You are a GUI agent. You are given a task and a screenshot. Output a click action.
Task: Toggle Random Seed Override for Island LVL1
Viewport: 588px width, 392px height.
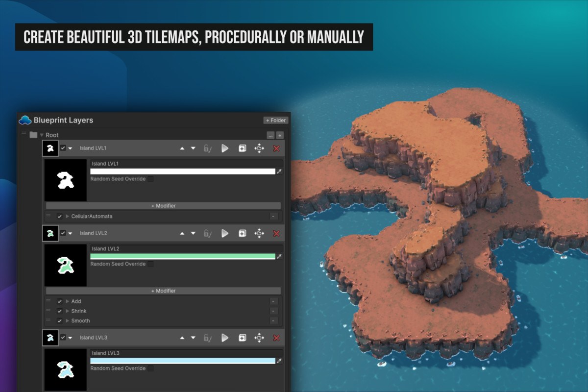[151, 179]
